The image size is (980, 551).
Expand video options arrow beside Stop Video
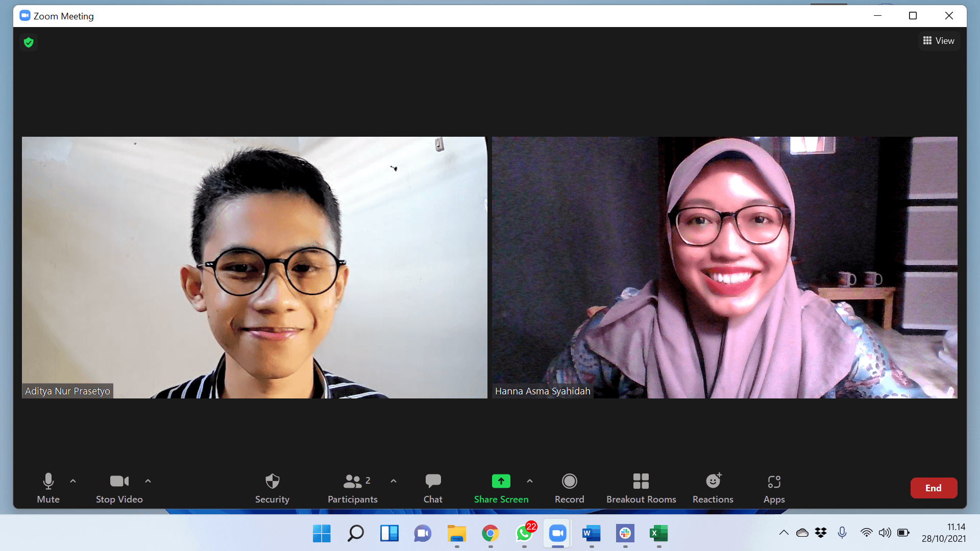[148, 481]
